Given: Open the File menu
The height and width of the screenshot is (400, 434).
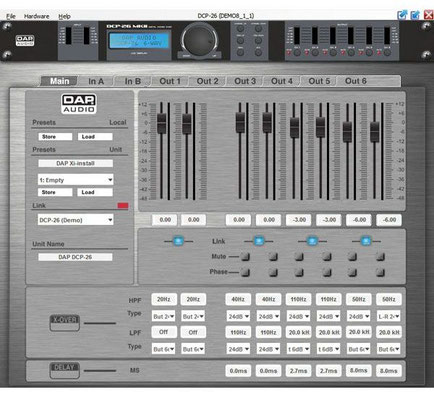Looking at the screenshot, I should pos(11,16).
